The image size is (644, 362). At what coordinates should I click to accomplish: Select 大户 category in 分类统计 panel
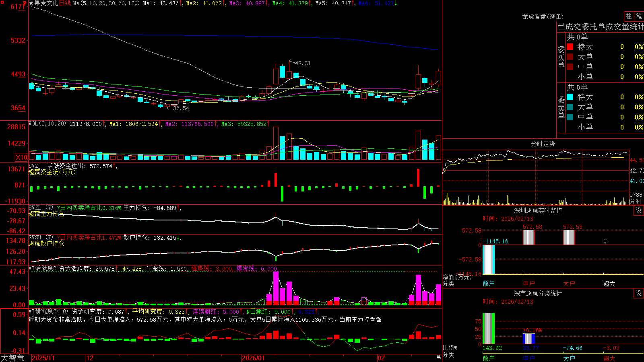point(569,358)
